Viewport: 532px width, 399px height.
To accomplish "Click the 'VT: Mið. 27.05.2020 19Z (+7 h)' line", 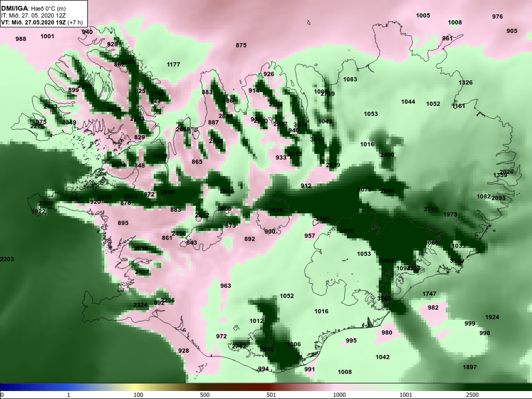I will 41,22.
